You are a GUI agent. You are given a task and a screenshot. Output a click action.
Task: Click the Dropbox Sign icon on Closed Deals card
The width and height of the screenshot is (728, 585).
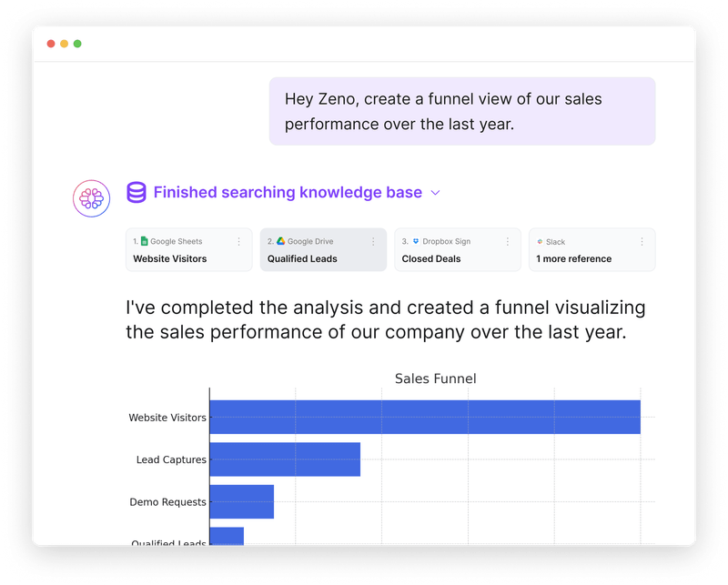[415, 240]
